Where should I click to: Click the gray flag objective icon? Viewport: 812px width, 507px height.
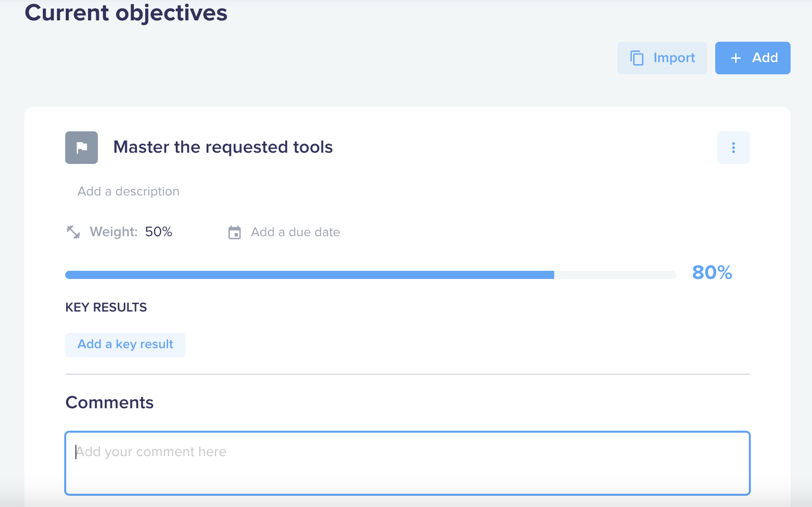pyautogui.click(x=82, y=148)
